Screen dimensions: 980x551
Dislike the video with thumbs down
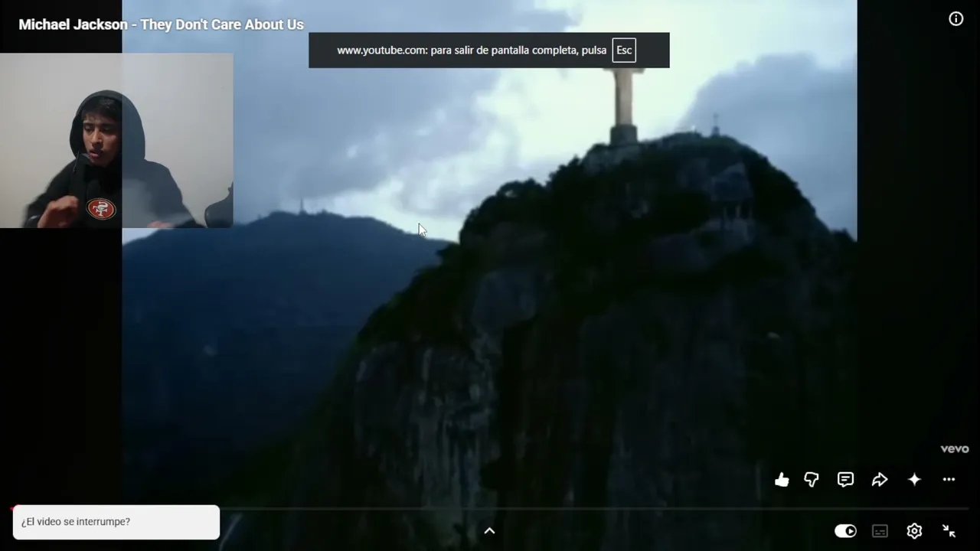[812, 480]
